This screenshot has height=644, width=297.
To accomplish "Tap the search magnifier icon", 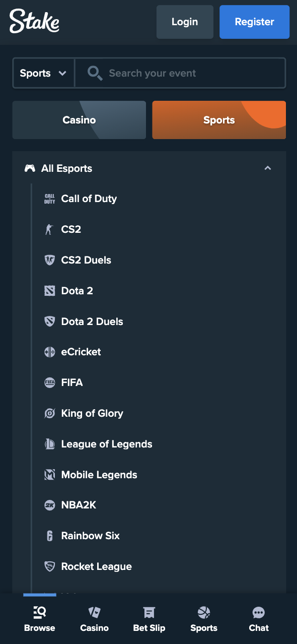I will 95,73.
